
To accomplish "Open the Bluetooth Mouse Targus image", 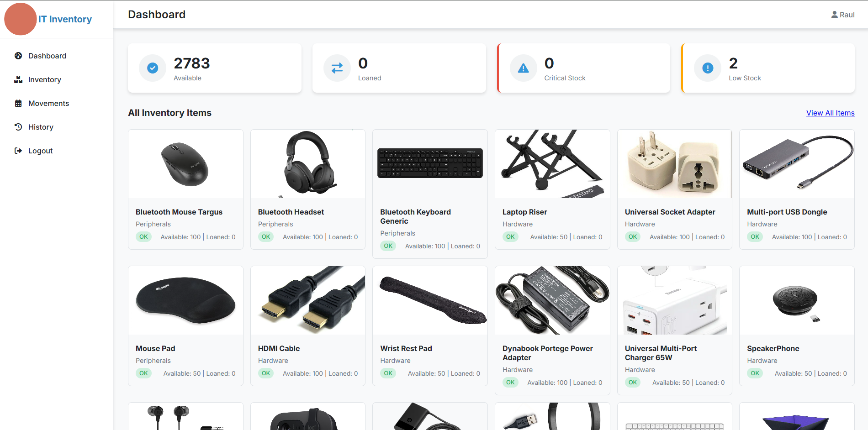I will [x=185, y=164].
